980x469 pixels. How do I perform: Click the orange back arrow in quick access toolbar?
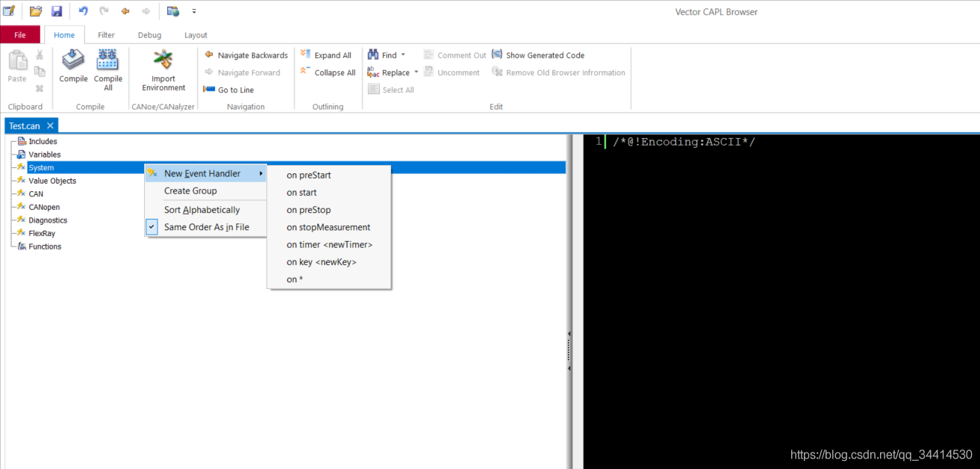(x=125, y=11)
